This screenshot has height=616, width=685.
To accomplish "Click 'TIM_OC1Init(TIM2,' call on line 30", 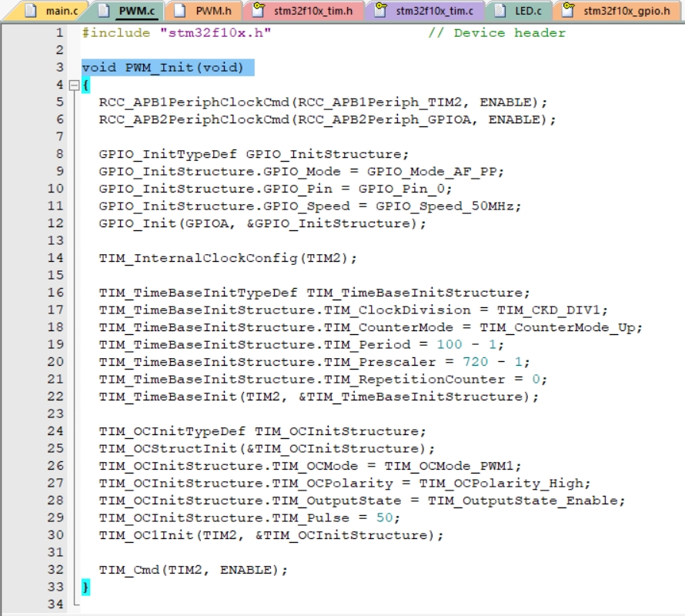I will pyautogui.click(x=171, y=536).
